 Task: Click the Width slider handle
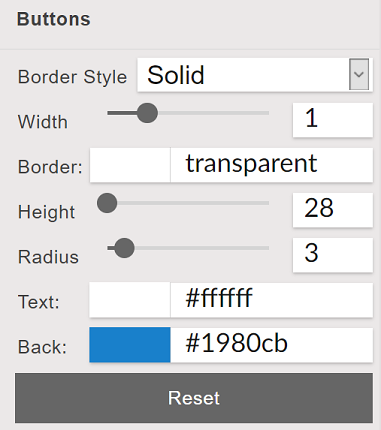(x=147, y=113)
